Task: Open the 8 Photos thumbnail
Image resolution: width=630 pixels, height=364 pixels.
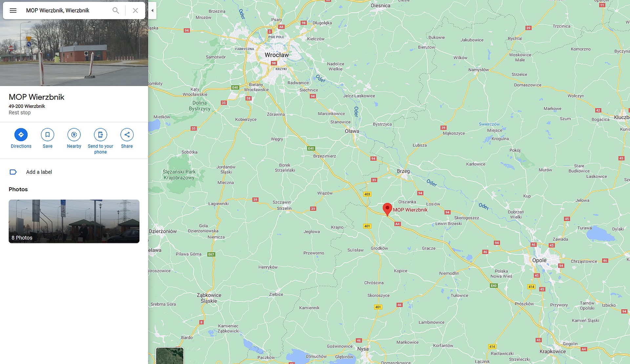Action: (74, 221)
